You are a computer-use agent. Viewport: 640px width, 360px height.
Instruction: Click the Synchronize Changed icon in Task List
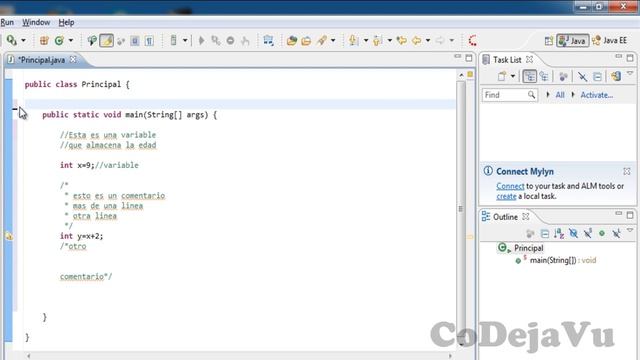616,76
